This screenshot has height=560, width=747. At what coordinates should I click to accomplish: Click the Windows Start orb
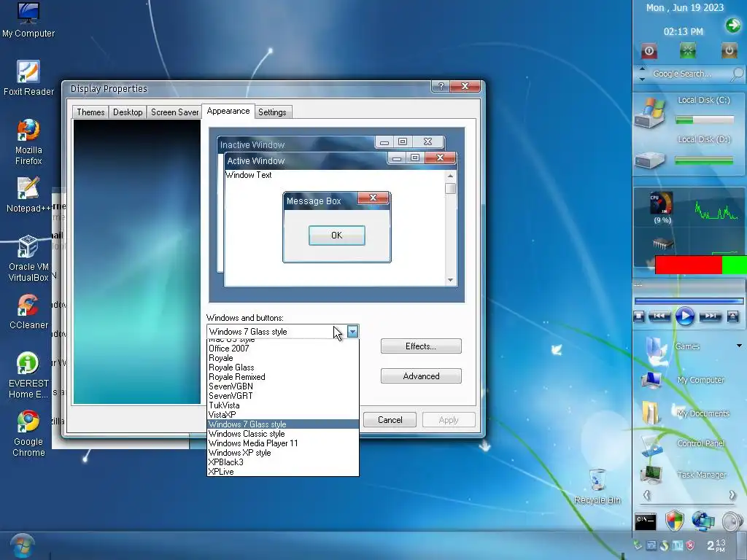click(x=23, y=546)
